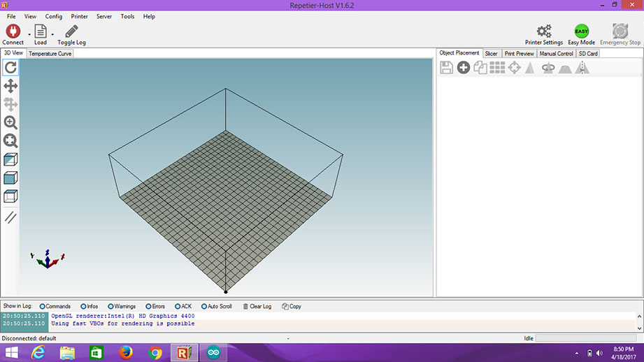
Task: Open File Explorer from the taskbar
Action: 67,352
